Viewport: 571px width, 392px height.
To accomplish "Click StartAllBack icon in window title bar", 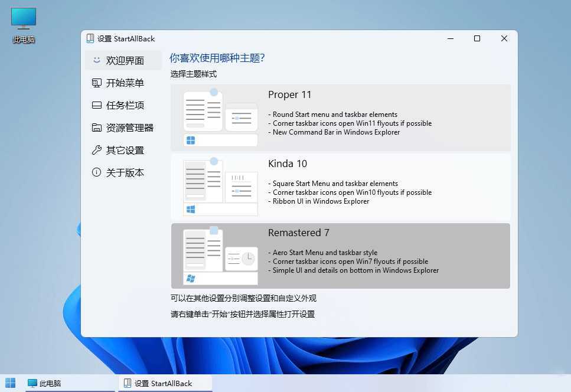I will (90, 38).
